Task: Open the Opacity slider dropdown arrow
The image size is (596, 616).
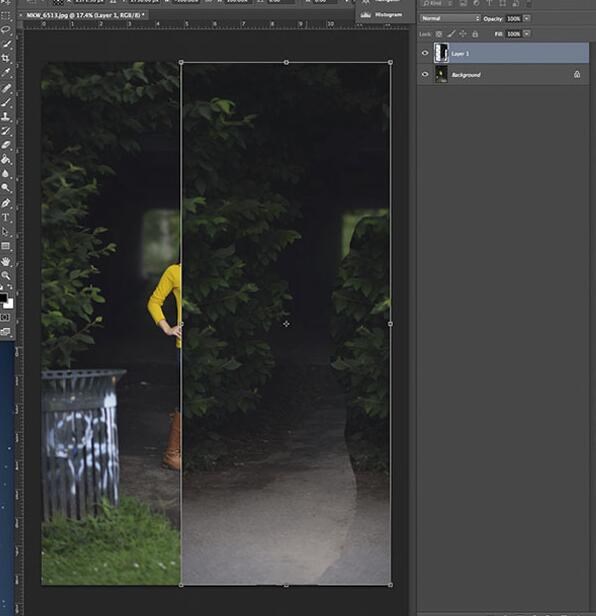Action: pos(526,18)
